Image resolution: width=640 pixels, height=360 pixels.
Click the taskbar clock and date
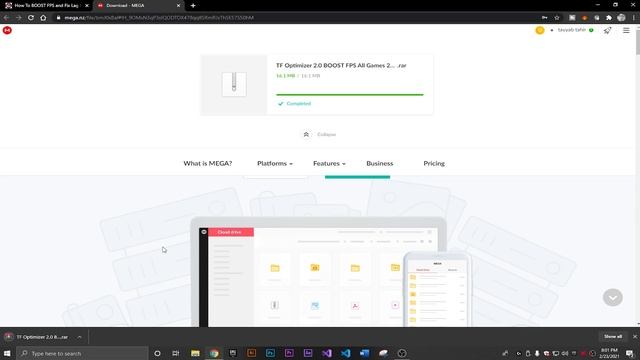click(609, 353)
